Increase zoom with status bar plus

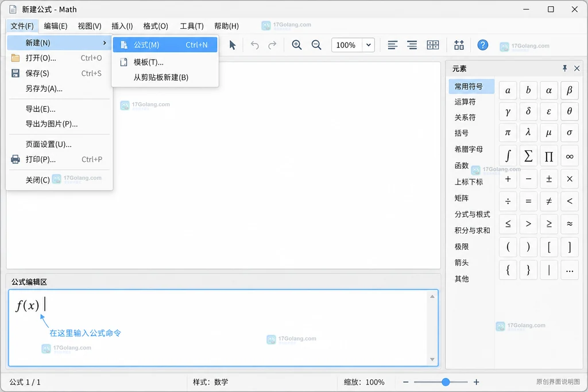point(476,382)
